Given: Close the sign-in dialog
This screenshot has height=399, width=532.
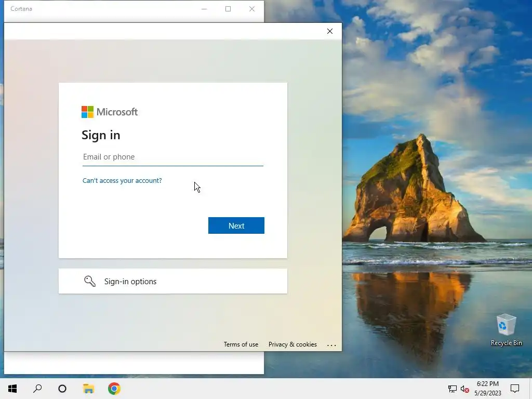Looking at the screenshot, I should [x=330, y=31].
